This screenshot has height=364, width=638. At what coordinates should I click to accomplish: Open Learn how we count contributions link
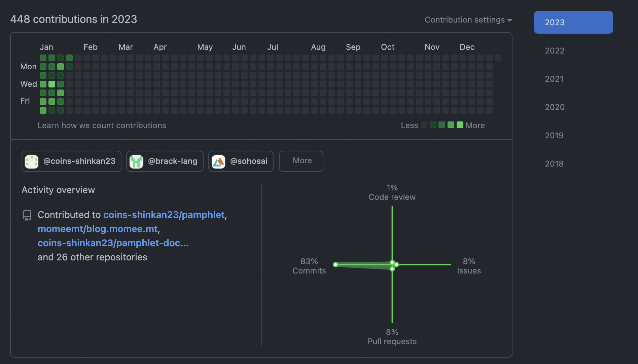coord(102,125)
